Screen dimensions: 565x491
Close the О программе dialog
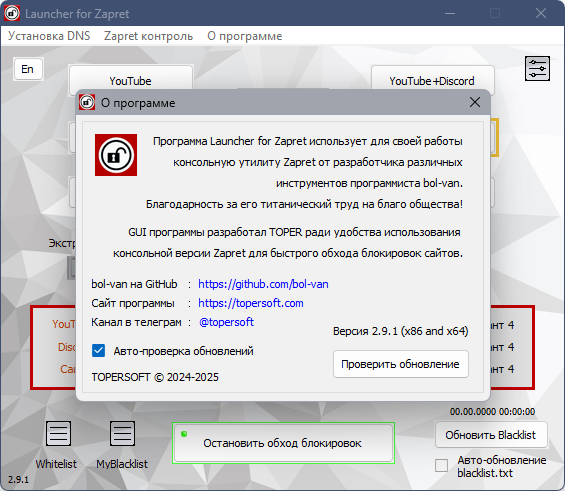coord(475,102)
